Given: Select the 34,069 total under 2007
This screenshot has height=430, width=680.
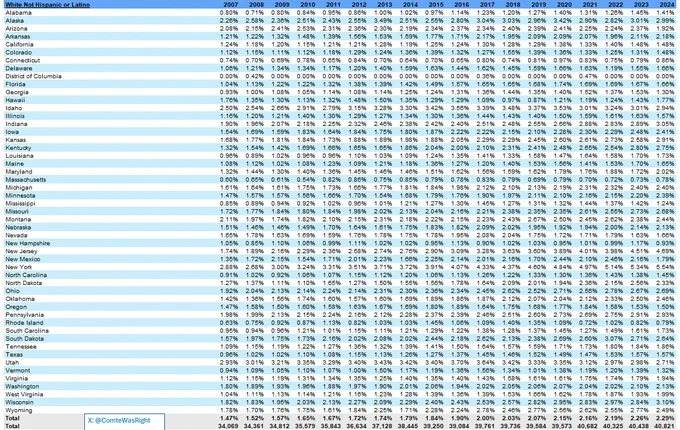Looking at the screenshot, I should point(228,426).
